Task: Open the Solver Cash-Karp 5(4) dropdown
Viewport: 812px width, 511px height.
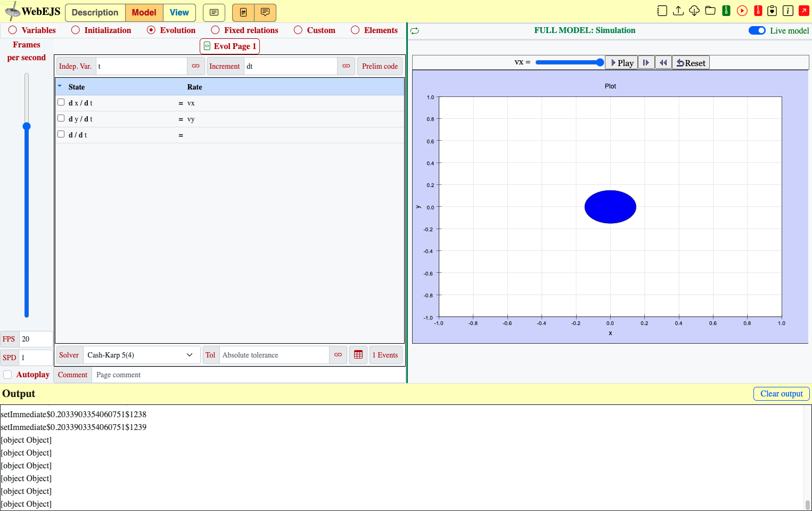Action: pyautogui.click(x=141, y=355)
